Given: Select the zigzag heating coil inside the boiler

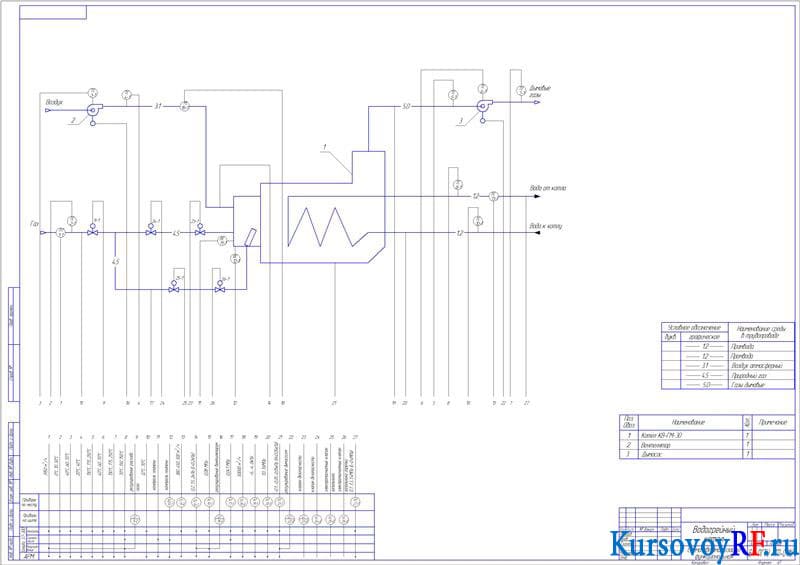Looking at the screenshot, I should (328, 227).
